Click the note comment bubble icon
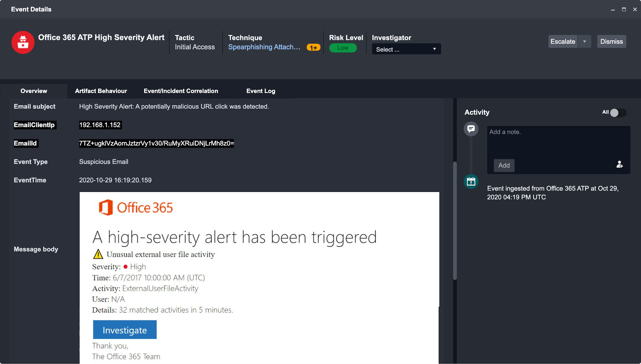The image size is (641, 364). tap(471, 129)
